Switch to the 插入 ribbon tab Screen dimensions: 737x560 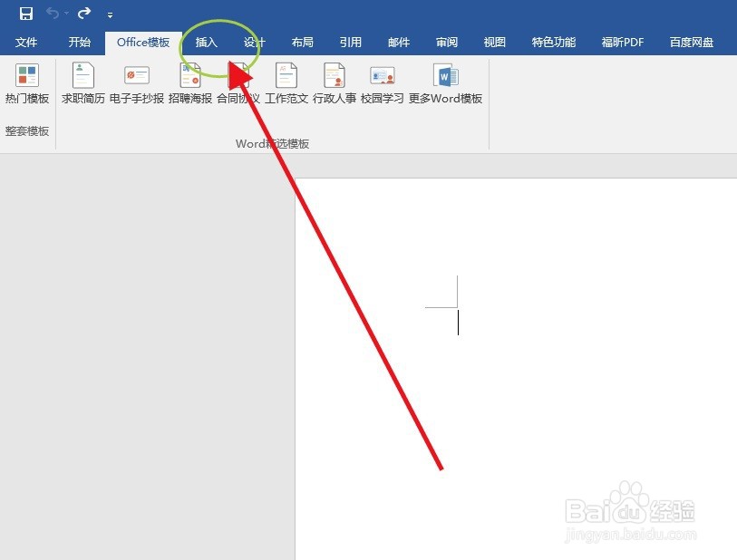pos(208,42)
